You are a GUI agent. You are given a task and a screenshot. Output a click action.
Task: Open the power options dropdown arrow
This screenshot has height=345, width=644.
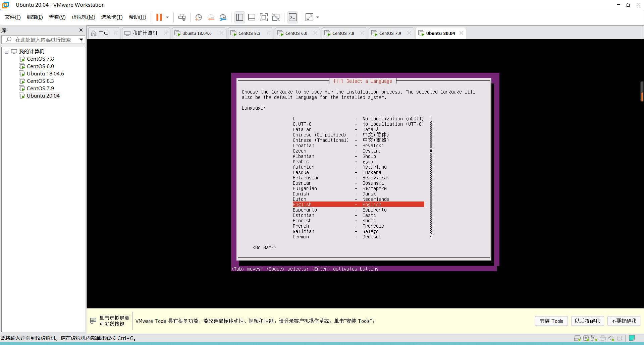167,17
